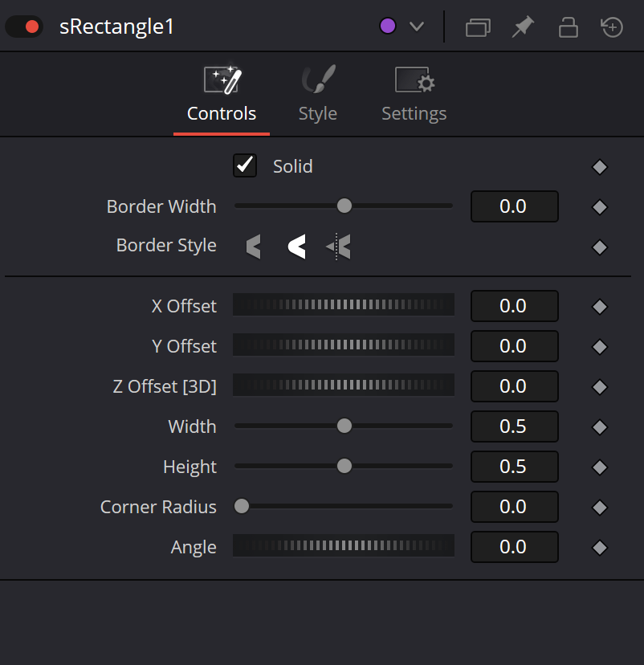Add keyframe for Z Offset [3D]

click(600, 387)
